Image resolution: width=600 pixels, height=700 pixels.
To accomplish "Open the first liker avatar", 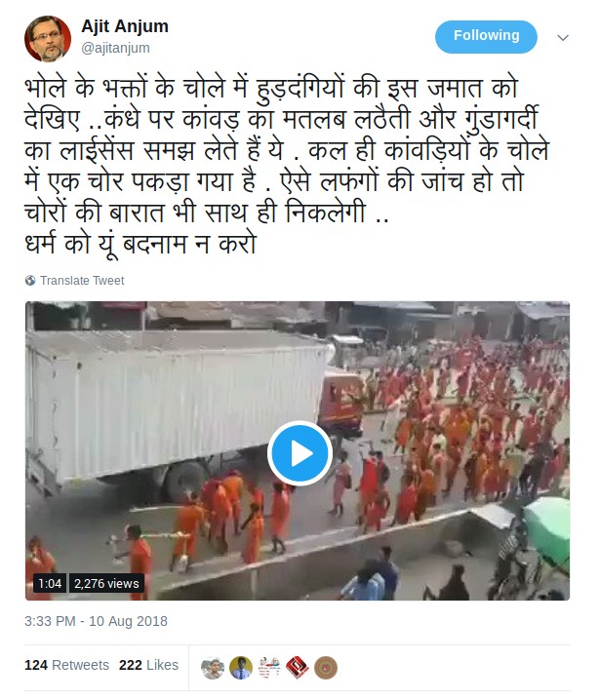I will (x=213, y=668).
